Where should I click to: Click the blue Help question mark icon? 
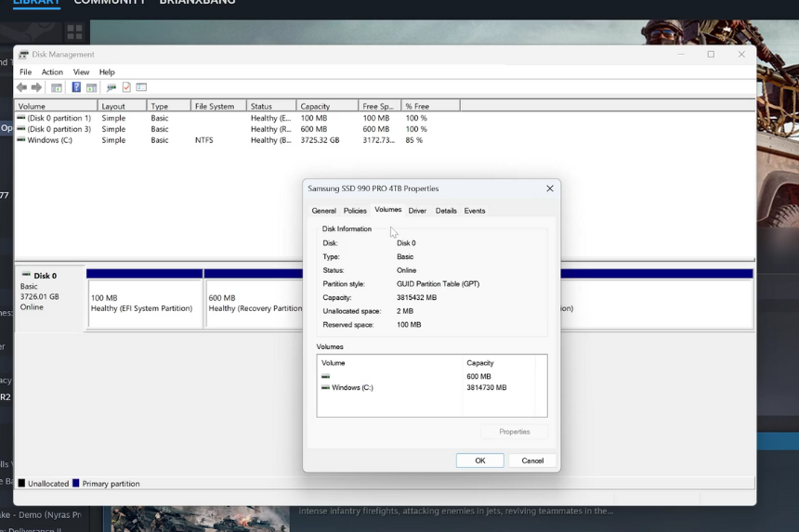pos(76,87)
